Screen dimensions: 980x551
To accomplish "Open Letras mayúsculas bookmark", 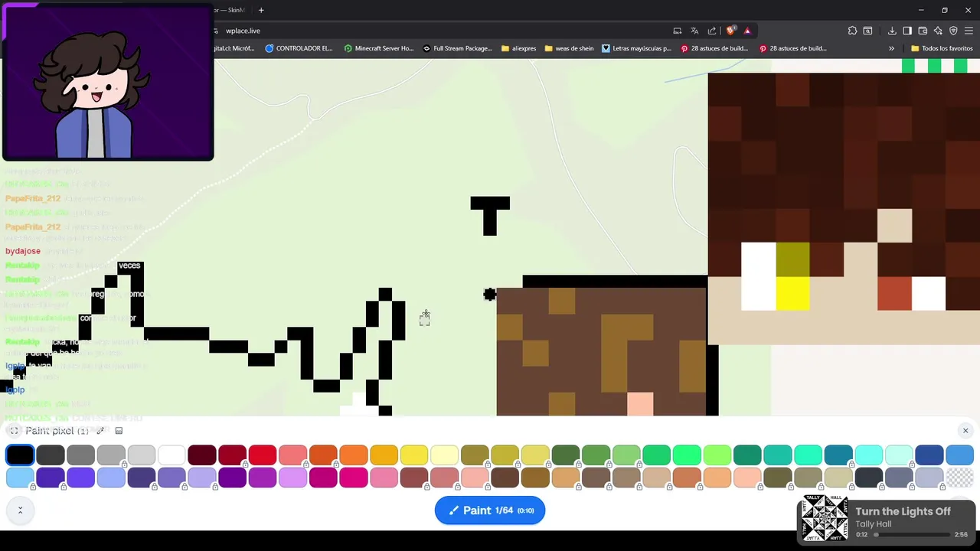I will click(637, 48).
